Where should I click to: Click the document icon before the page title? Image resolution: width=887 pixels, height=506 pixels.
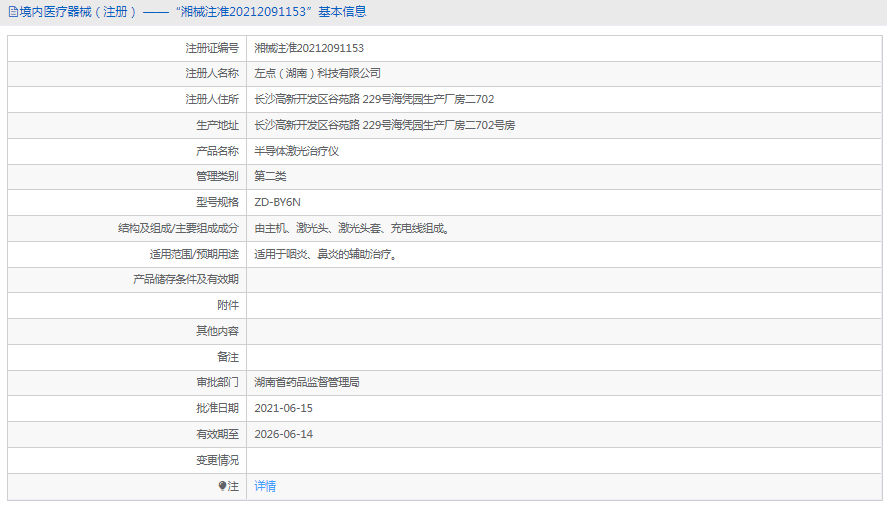coord(13,12)
